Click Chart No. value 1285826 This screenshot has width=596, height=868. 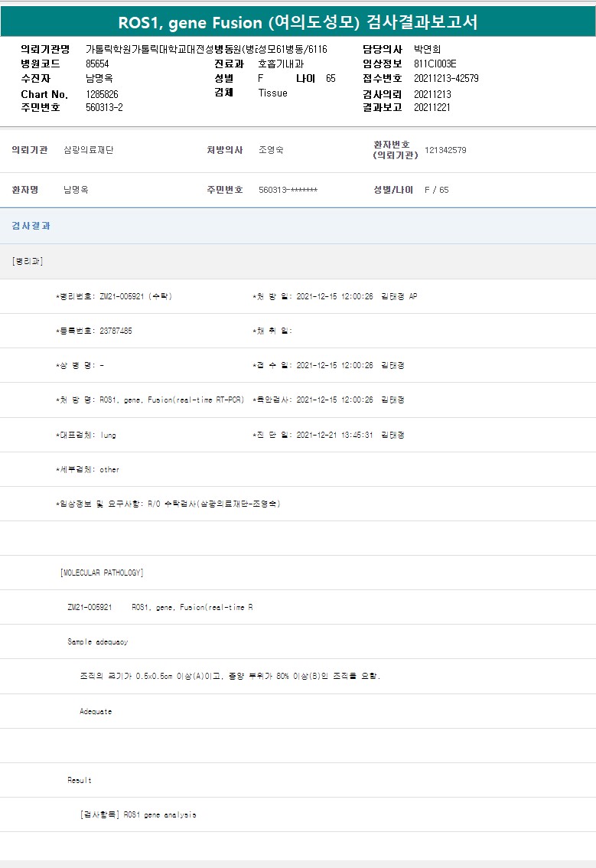coord(102,94)
